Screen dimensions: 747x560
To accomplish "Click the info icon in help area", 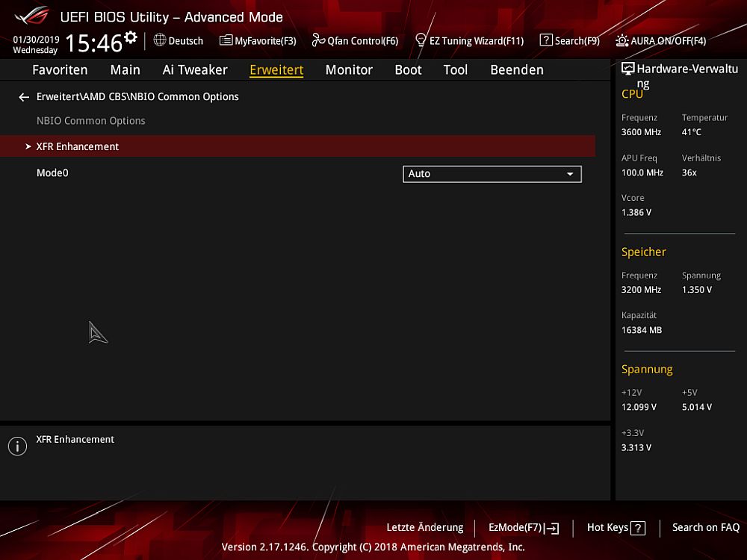I will pyautogui.click(x=18, y=447).
